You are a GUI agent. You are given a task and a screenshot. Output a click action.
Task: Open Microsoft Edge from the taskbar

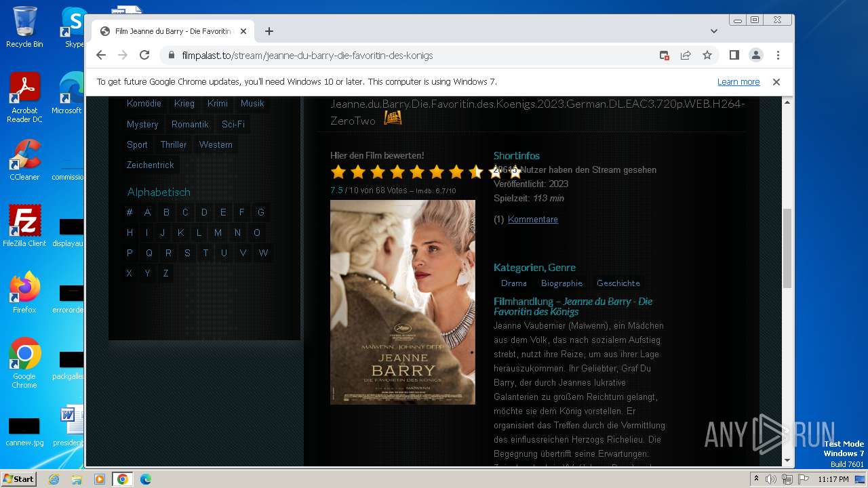tap(146, 479)
